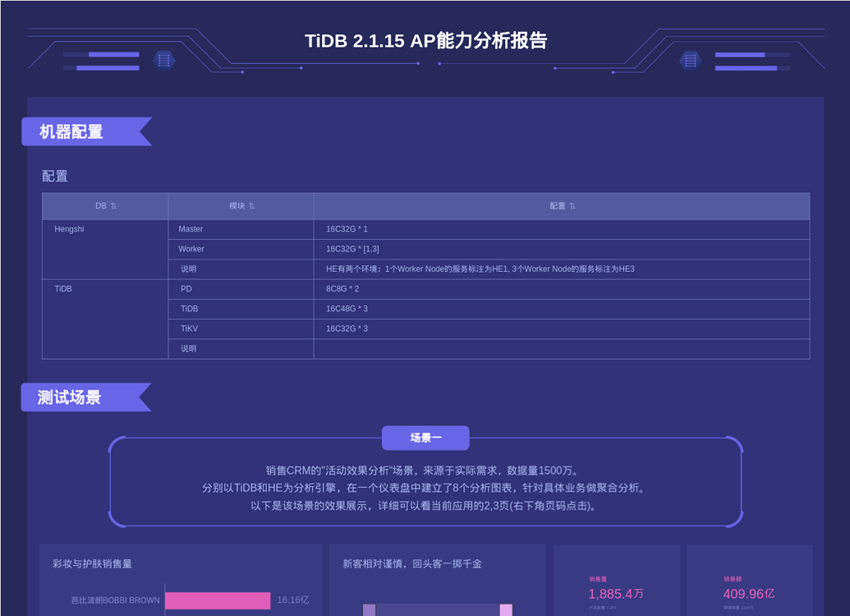Click the BOBBI BROWN pink sales bar
The height and width of the screenshot is (616, 850).
tap(218, 600)
